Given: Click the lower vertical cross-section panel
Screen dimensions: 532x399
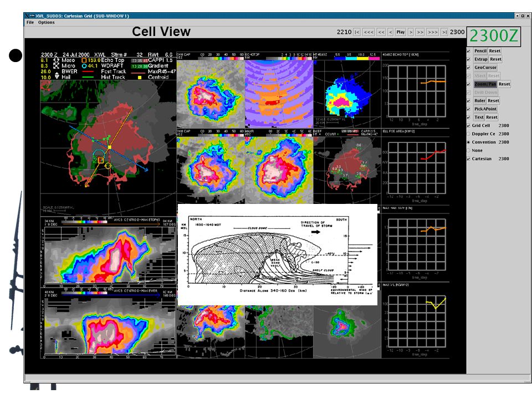Looking at the screenshot, I should tap(108, 323).
